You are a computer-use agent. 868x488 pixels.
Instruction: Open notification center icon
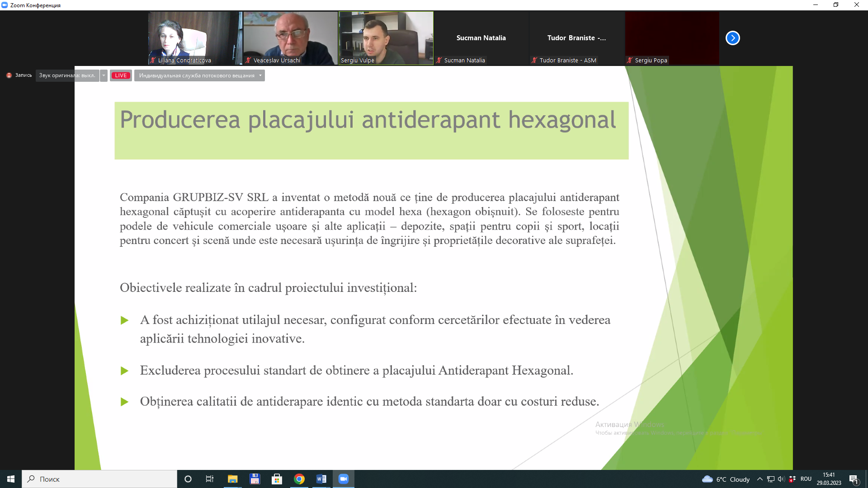pyautogui.click(x=854, y=479)
